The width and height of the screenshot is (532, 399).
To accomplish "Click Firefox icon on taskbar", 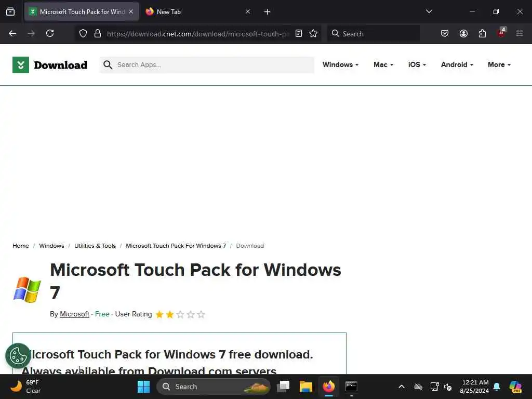I will coord(328,387).
